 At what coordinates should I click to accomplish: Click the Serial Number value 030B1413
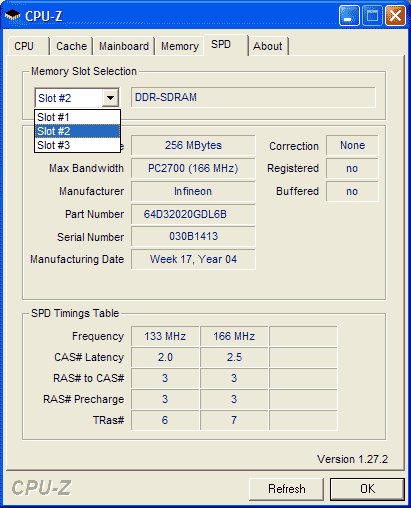tap(193, 236)
